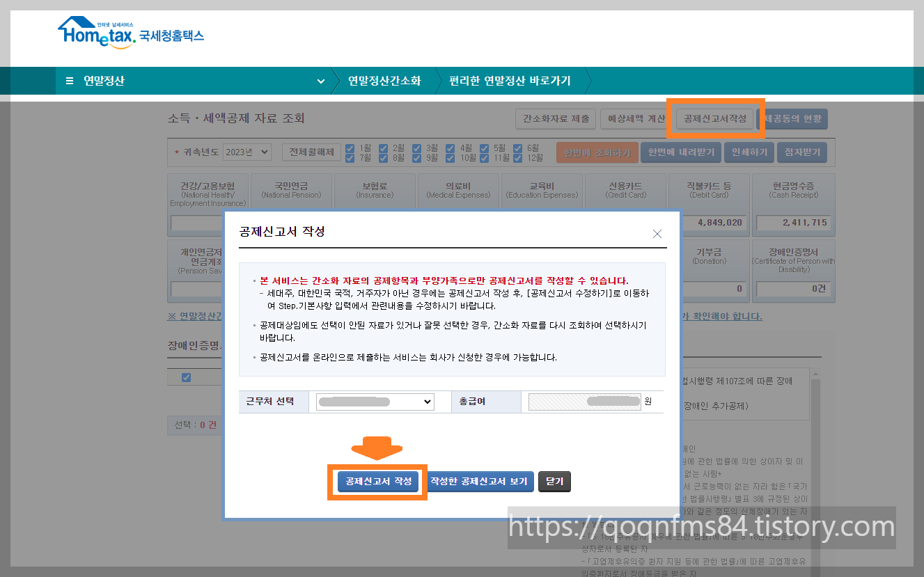Viewport: 924px width, 577px height.
Task: Toggle the 3월 checkbox
Action: point(416,148)
